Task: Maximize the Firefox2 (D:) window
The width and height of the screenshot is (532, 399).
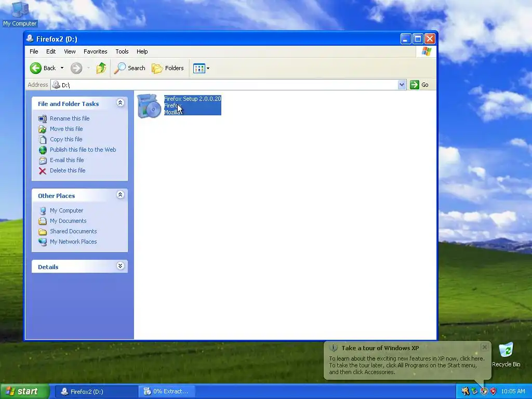Action: tap(418, 39)
